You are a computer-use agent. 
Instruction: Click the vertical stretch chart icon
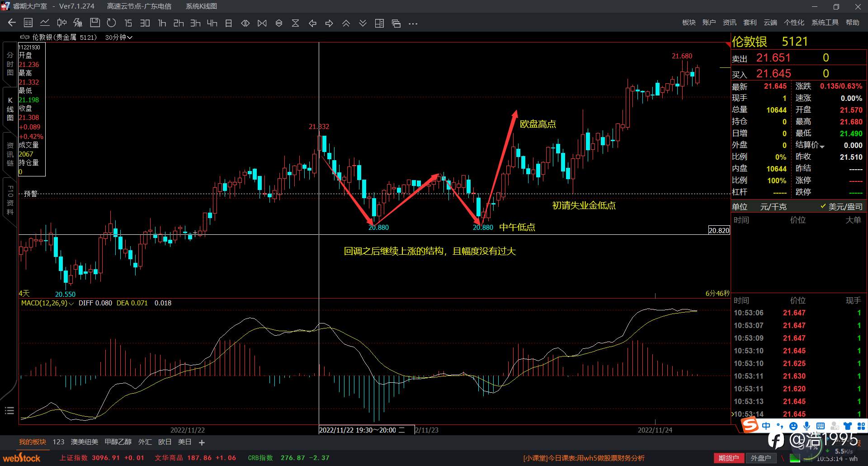[279, 23]
